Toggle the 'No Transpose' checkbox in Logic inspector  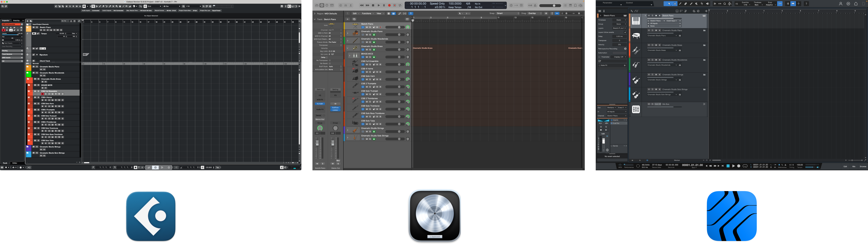coord(329,60)
